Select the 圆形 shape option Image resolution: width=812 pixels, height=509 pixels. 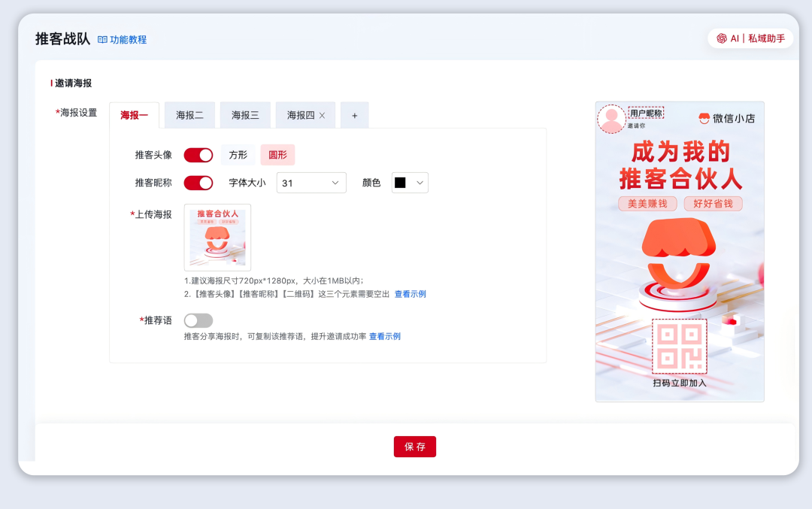coord(277,155)
